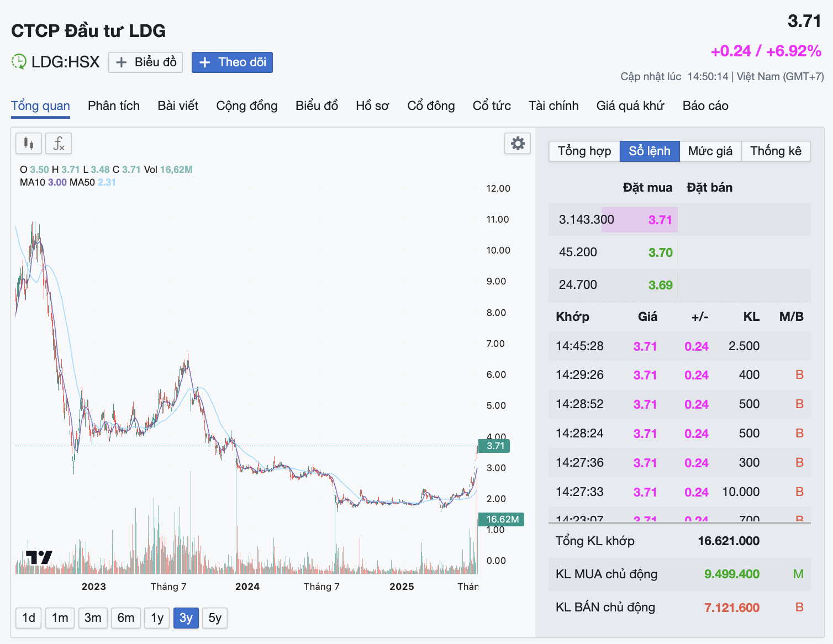The image size is (833, 644).
Task: Set chart range to 1y
Action: coord(157,617)
